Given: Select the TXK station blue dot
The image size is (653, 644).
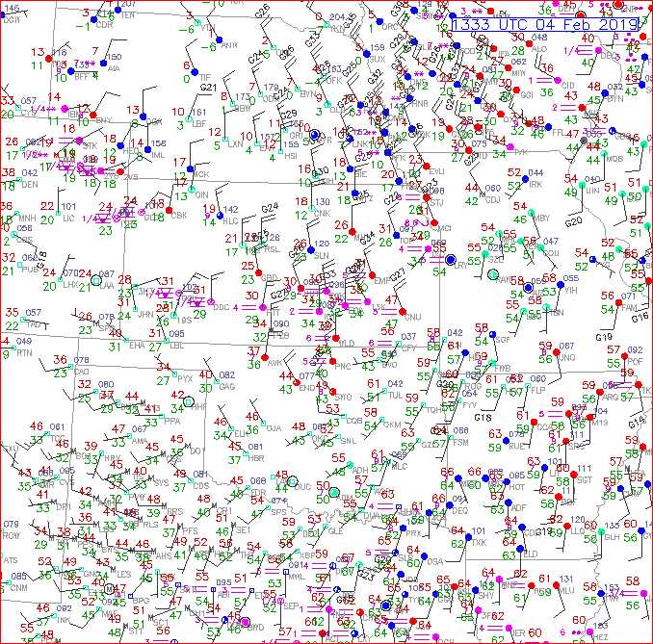Looking at the screenshot, I should (x=469, y=536).
